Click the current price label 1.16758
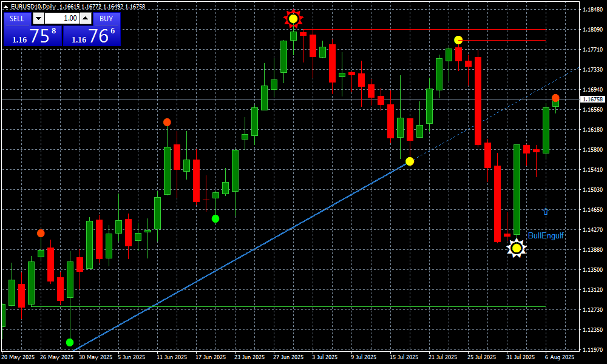The image size is (607, 364). (x=592, y=99)
